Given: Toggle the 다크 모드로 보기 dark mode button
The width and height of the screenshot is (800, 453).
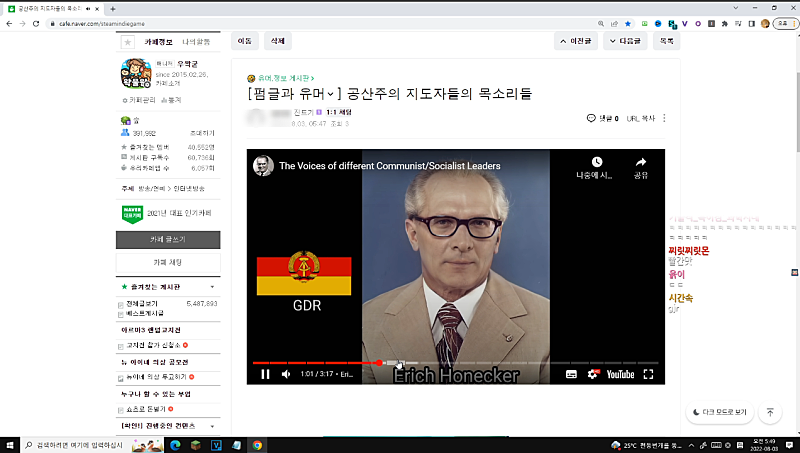Looking at the screenshot, I should [719, 412].
